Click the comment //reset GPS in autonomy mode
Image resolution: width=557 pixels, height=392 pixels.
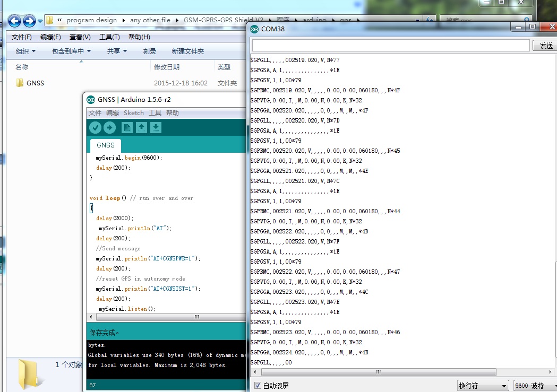tap(140, 279)
